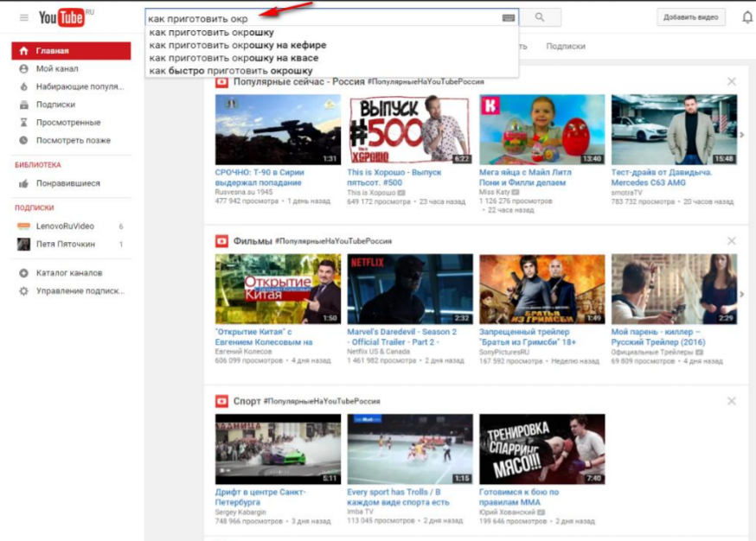Show more Фильмы videos with right arrow
The image size is (756, 541).
tap(742, 294)
